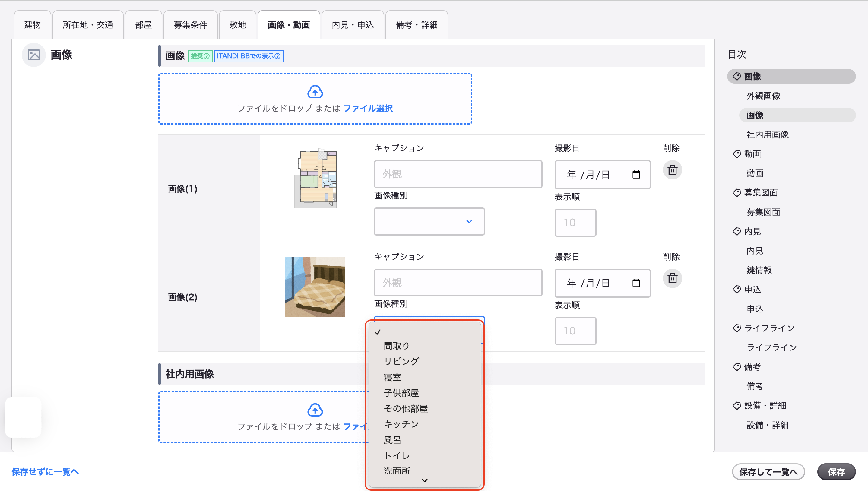Switch to the 建物 tab
The width and height of the screenshot is (868, 491).
tap(32, 25)
